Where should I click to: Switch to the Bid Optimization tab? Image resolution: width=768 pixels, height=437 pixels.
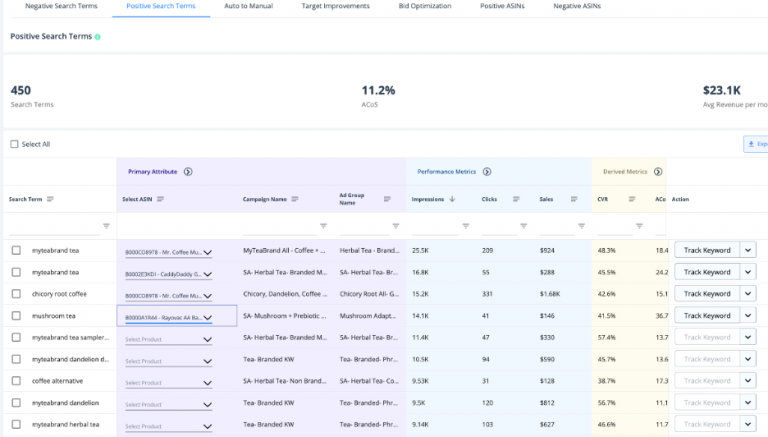click(x=424, y=6)
